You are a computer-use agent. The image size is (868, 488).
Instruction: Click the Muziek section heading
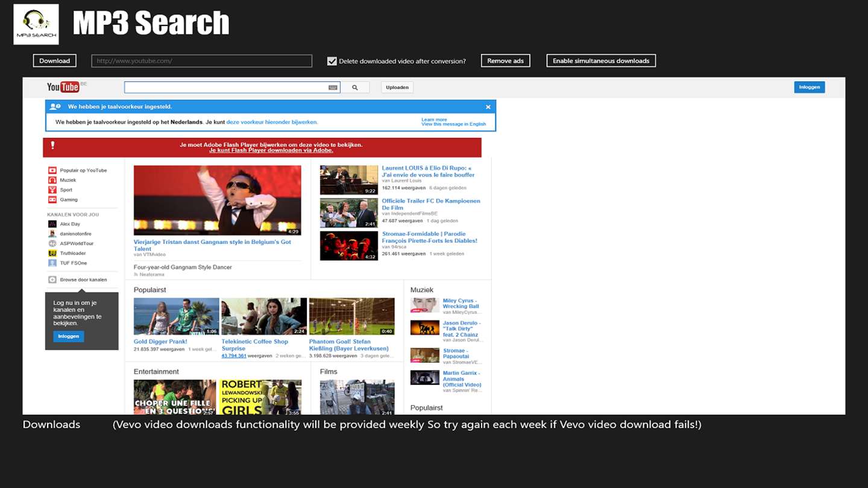[x=422, y=290]
